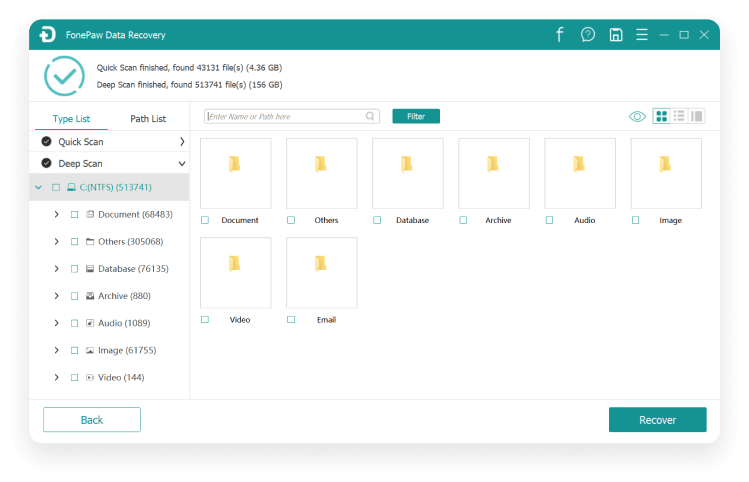Expand the Document (68483) node

[56, 214]
